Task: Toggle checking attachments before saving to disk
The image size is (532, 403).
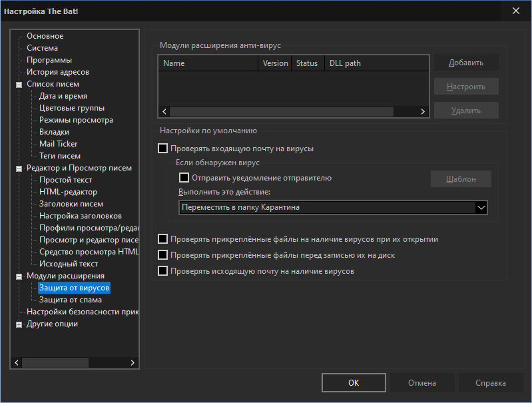Action: click(163, 255)
